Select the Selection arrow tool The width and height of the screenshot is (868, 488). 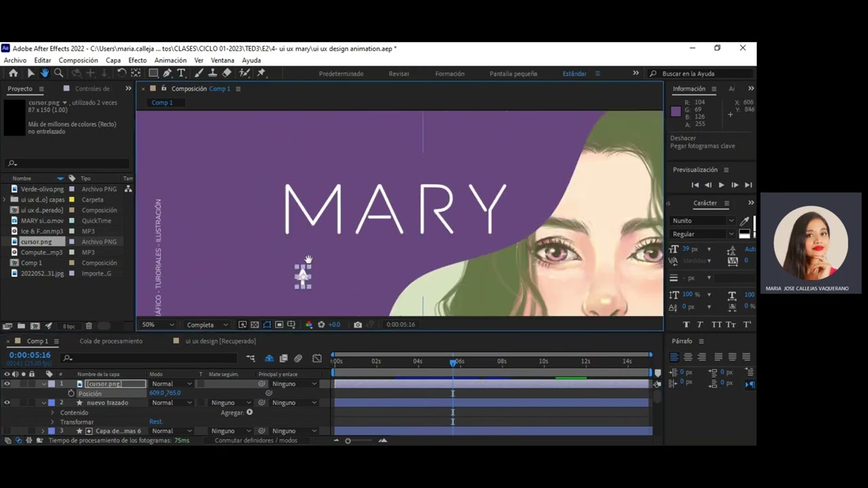pos(31,73)
